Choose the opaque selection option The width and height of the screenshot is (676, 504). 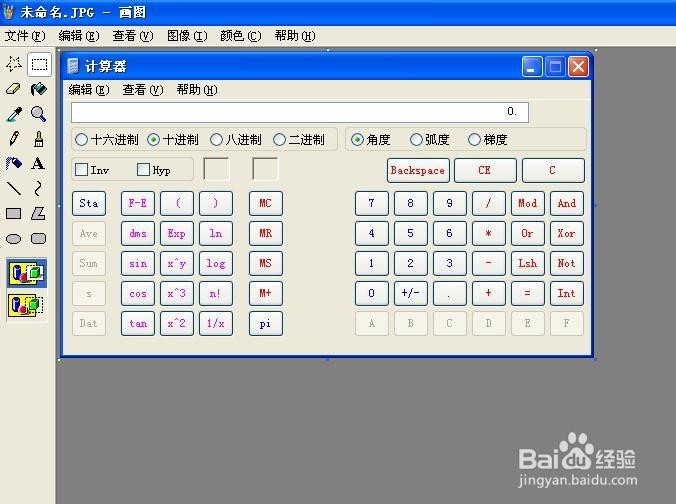click(x=27, y=273)
